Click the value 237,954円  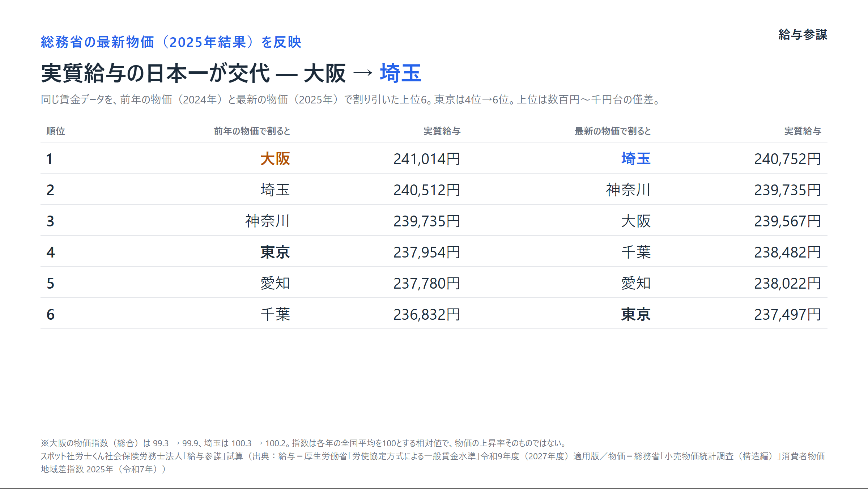[x=427, y=252]
